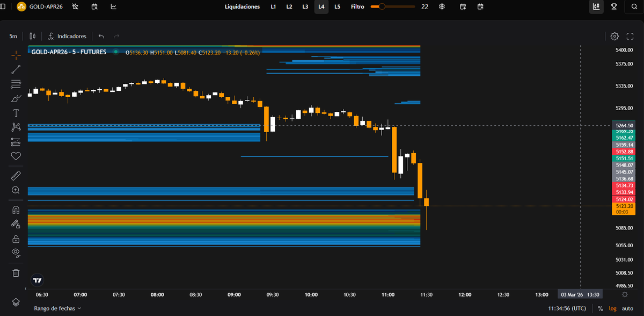
Task: Select the text annotation tool
Action: point(16,113)
